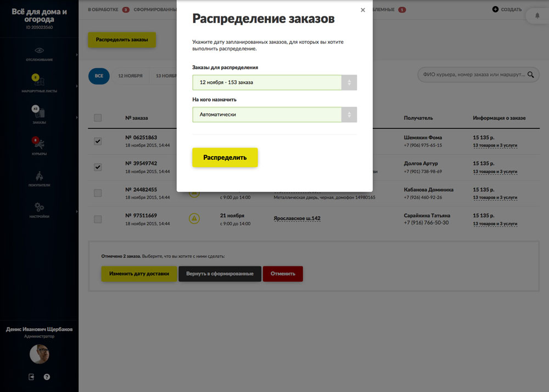The image size is (549, 392).
Task: Click recipient name Сарайкина Татьяна
Action: (x=427, y=216)
